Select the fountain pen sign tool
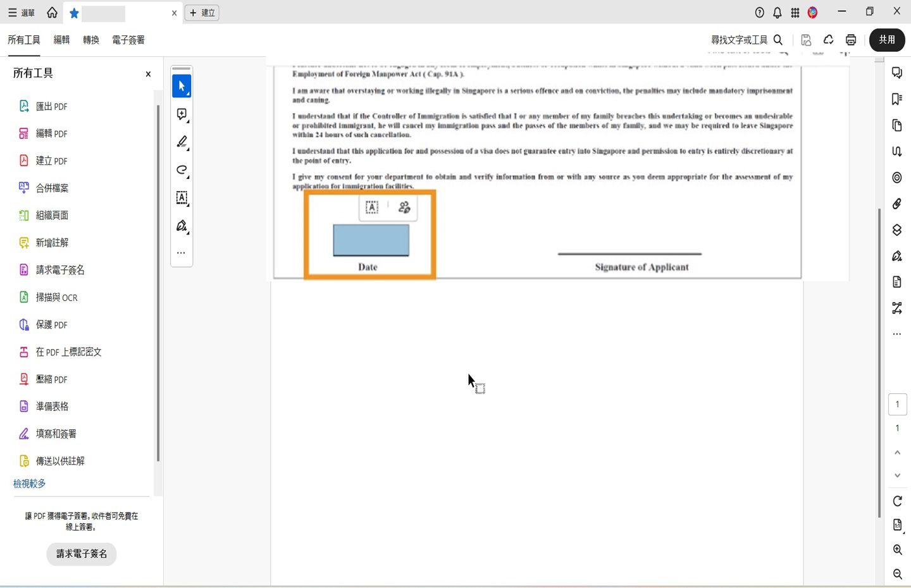Screen dimensions: 911x588 point(182,226)
